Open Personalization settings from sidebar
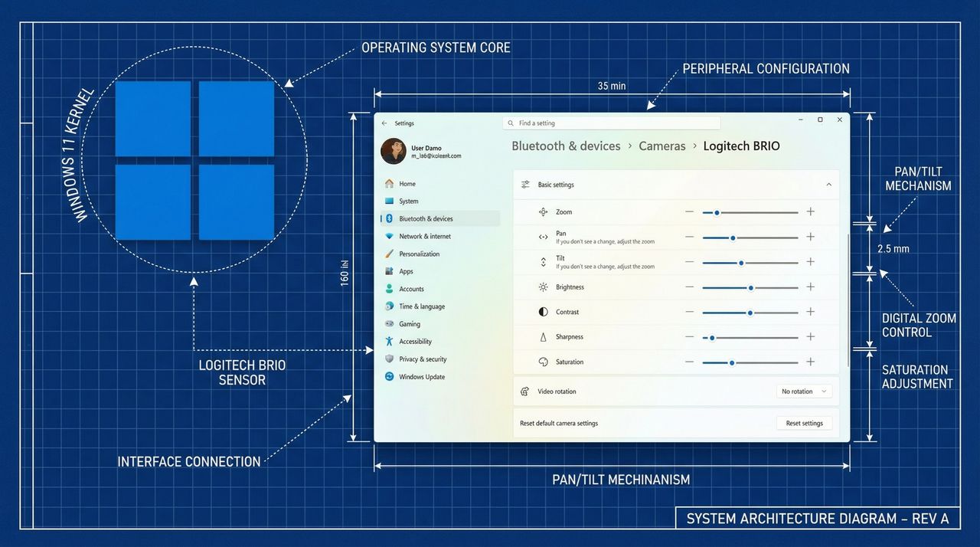980x547 pixels. (x=440, y=254)
